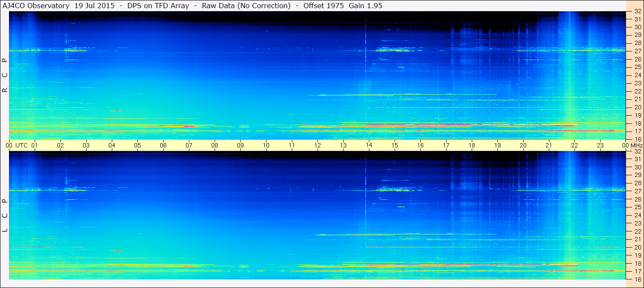
Task: Click the 16 MHz label in RCP panel
Action: pyautogui.click(x=637, y=139)
